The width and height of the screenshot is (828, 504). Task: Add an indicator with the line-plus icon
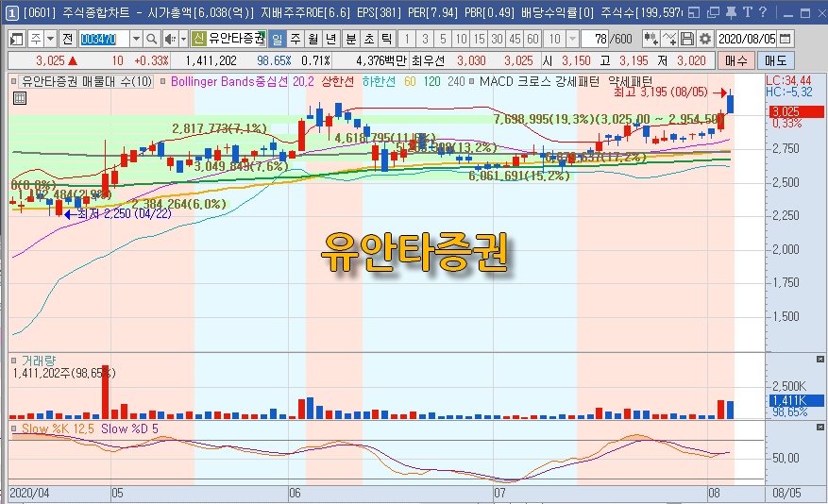[669, 39]
